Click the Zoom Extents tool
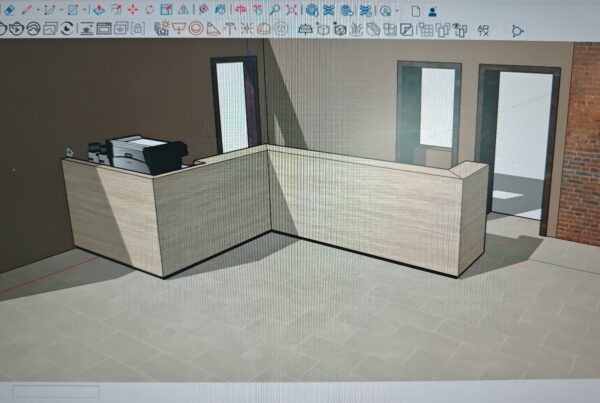 [292, 10]
